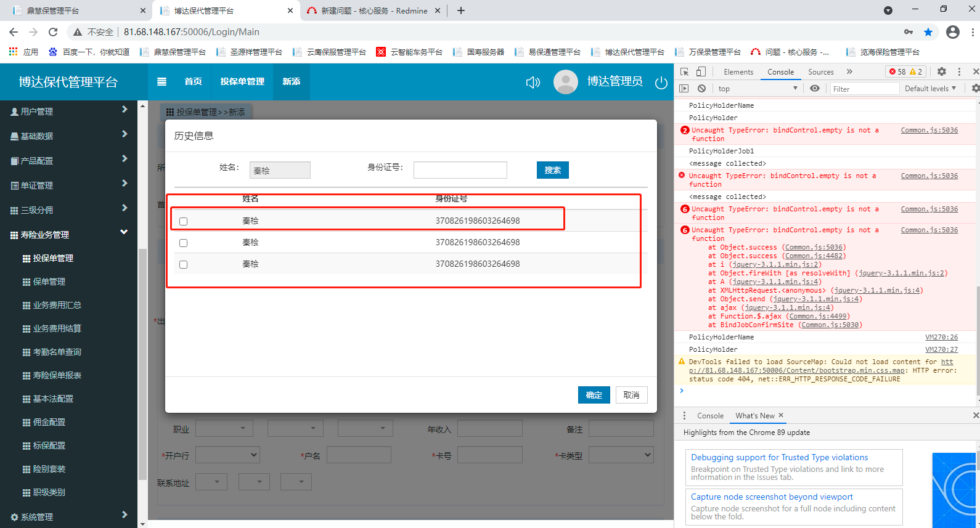Screen dimensions: 980x528
Task: Click the 不安全 site security warning icon
Action: pos(78,32)
